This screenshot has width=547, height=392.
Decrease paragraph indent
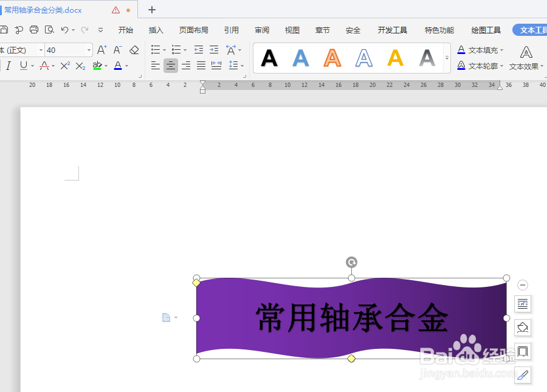199,50
